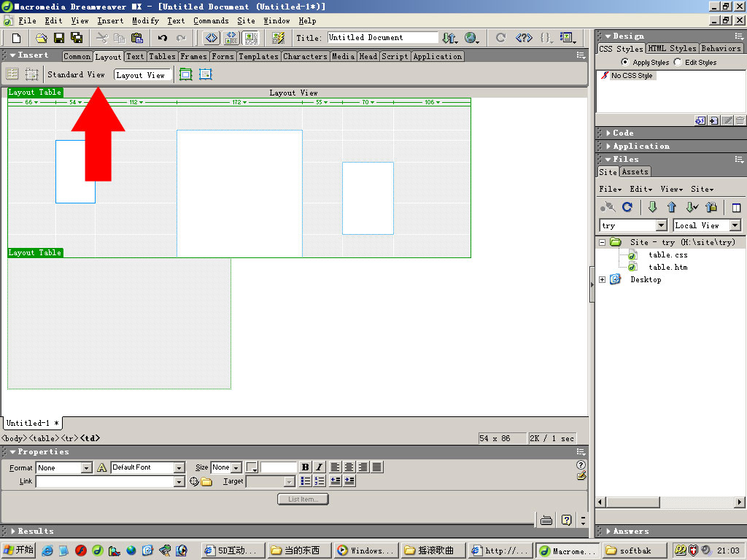This screenshot has width=747, height=560.
Task: Select the Edit Styles radio button
Action: [x=678, y=63]
